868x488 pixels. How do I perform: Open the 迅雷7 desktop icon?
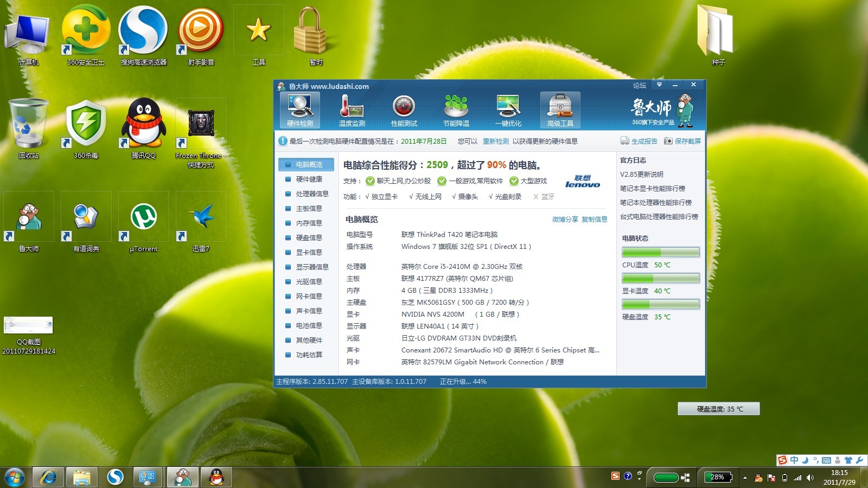point(201,222)
